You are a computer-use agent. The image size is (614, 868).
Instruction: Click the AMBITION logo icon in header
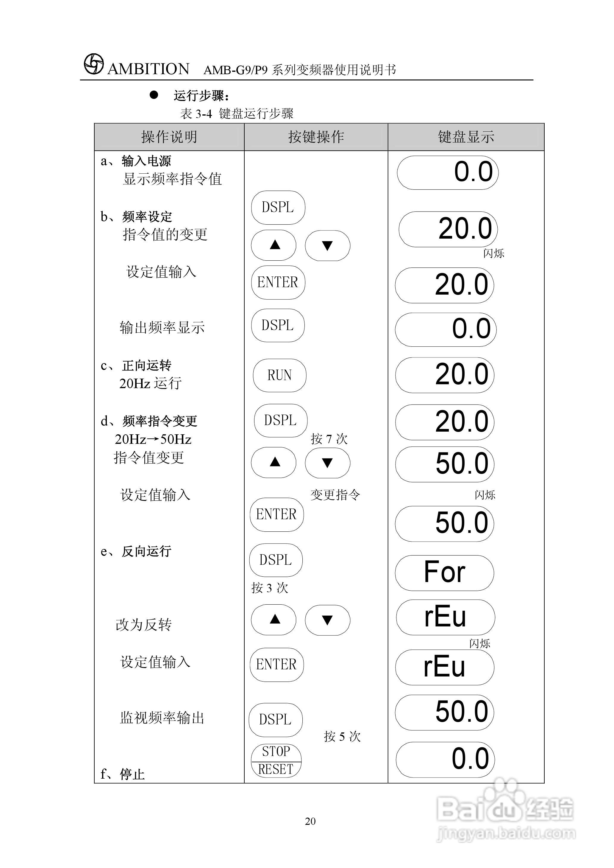click(93, 64)
